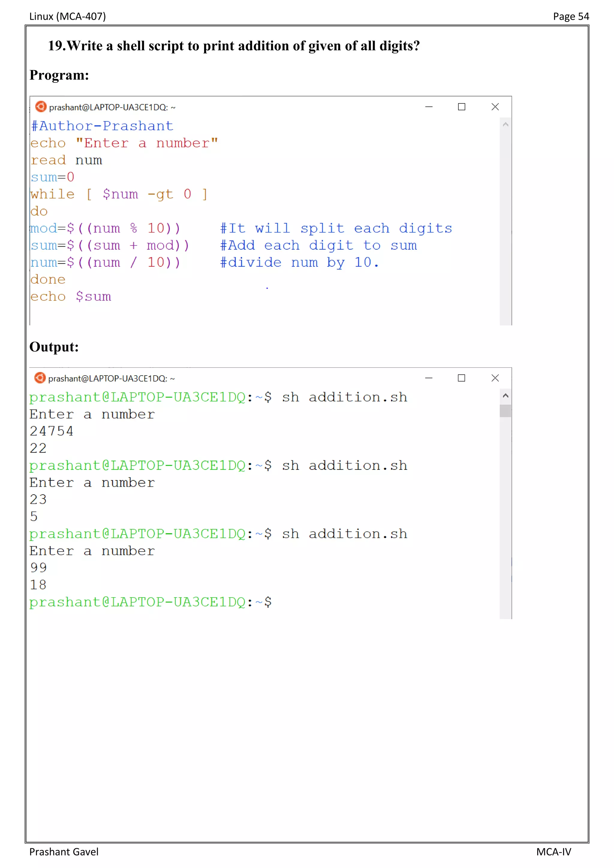Click the '#Add each digit to sum' comment
Viewport: 614px width, 868px height.
[x=318, y=246]
